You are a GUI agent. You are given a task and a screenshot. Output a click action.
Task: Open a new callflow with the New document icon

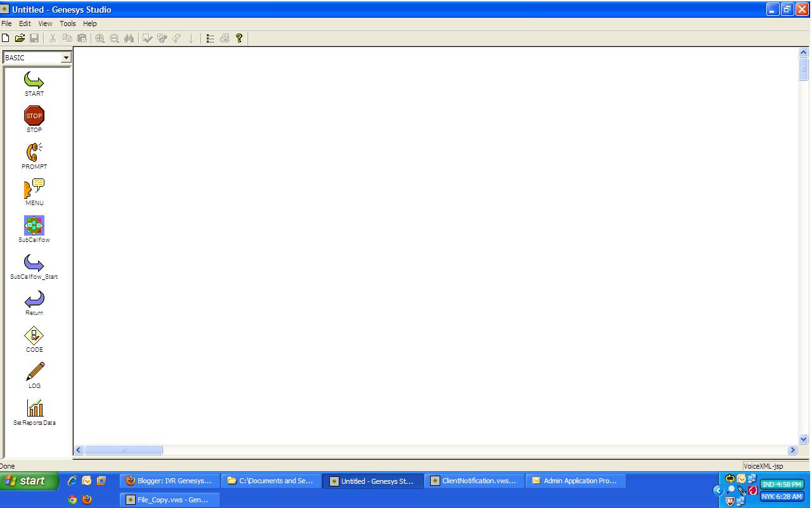pos(6,38)
